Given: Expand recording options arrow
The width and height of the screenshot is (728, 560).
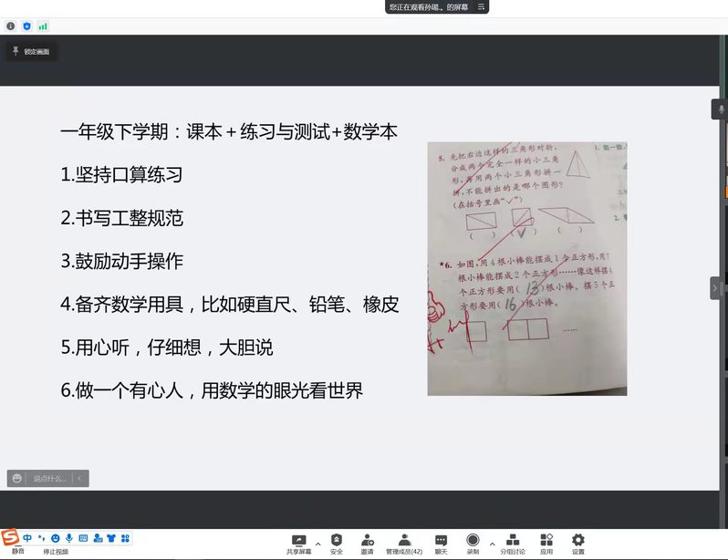Looking at the screenshot, I should coord(492,544).
